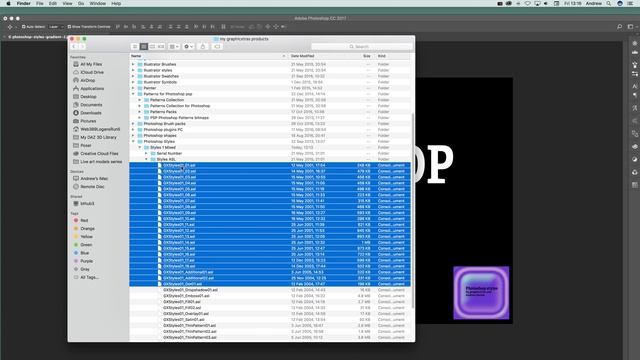Collapse Styles 1 Mixed folder
640x360 pixels.
pyautogui.click(x=139, y=147)
